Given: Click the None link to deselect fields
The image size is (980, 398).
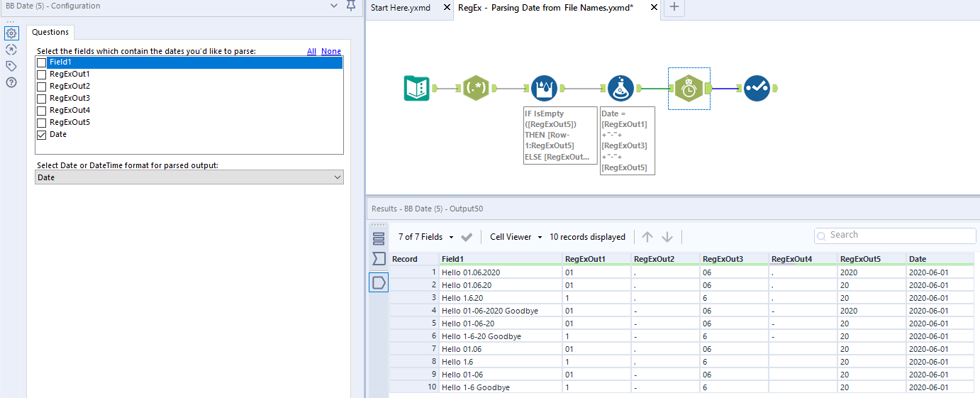Looking at the screenshot, I should [x=331, y=51].
